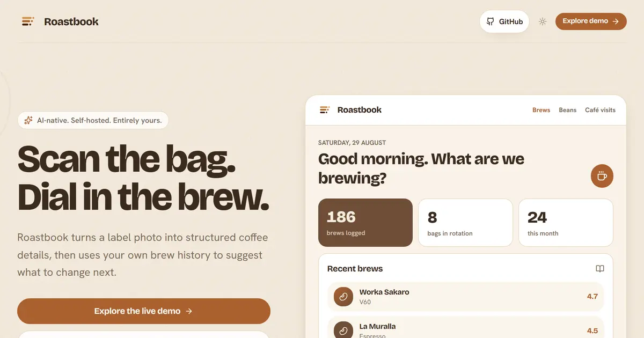Switch to the Beans tab

(567, 110)
